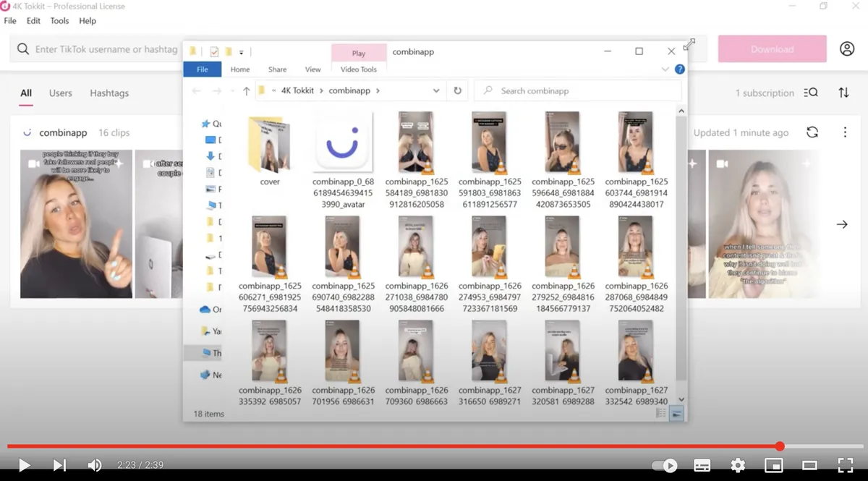Screen dimensions: 868x481
Task: Select video file ending 611891256577
Action: coord(490,160)
